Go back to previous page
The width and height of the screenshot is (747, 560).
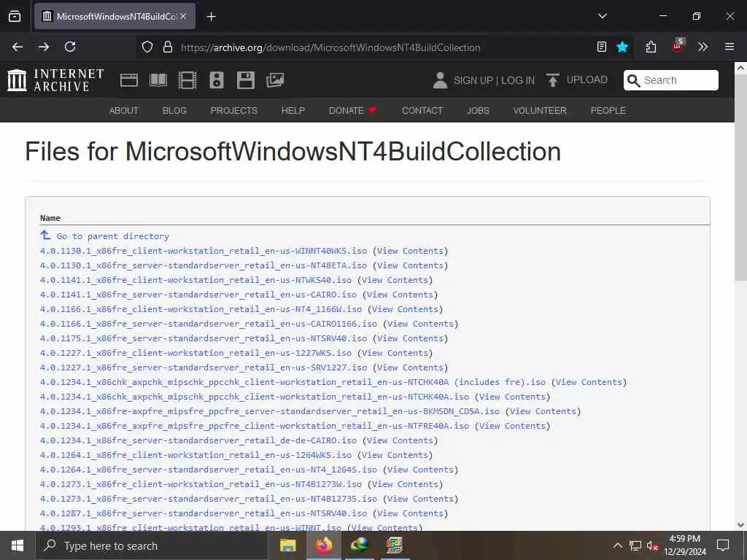18,47
